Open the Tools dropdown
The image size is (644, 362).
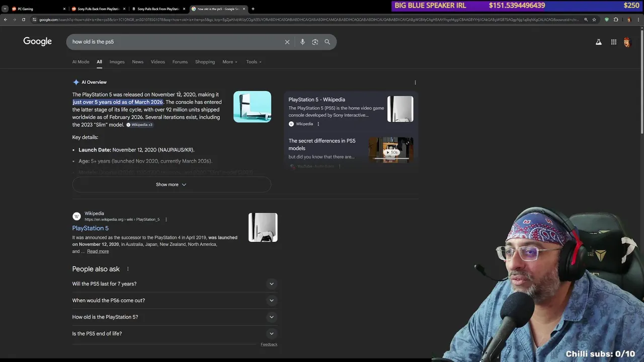pyautogui.click(x=254, y=62)
